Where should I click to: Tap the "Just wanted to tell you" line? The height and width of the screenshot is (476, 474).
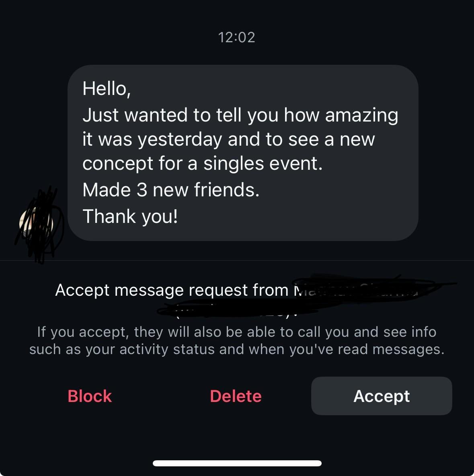point(180,115)
